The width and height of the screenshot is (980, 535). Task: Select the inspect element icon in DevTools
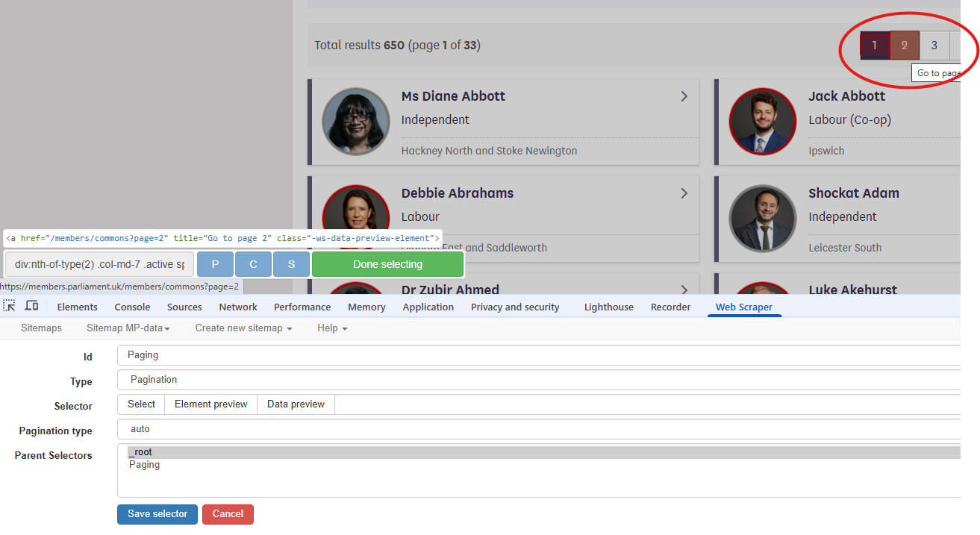pos(10,305)
